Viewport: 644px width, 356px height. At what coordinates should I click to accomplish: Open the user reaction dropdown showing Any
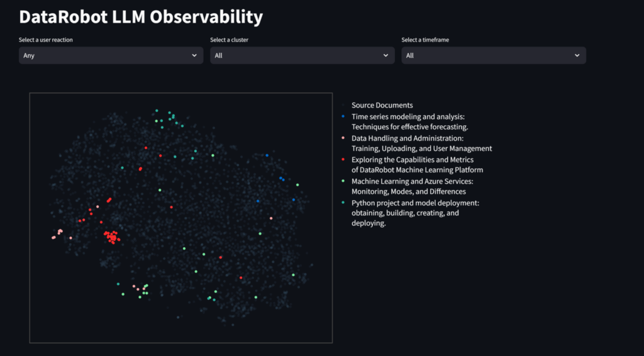110,55
